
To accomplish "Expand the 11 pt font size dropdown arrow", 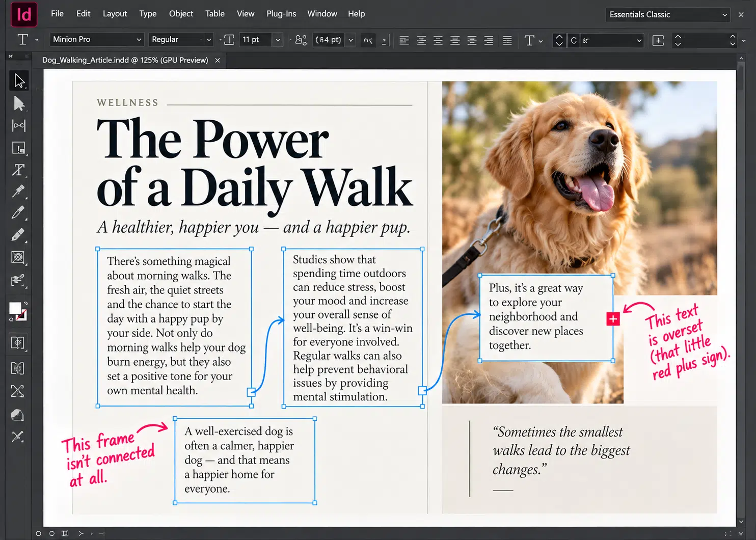I will tap(278, 40).
